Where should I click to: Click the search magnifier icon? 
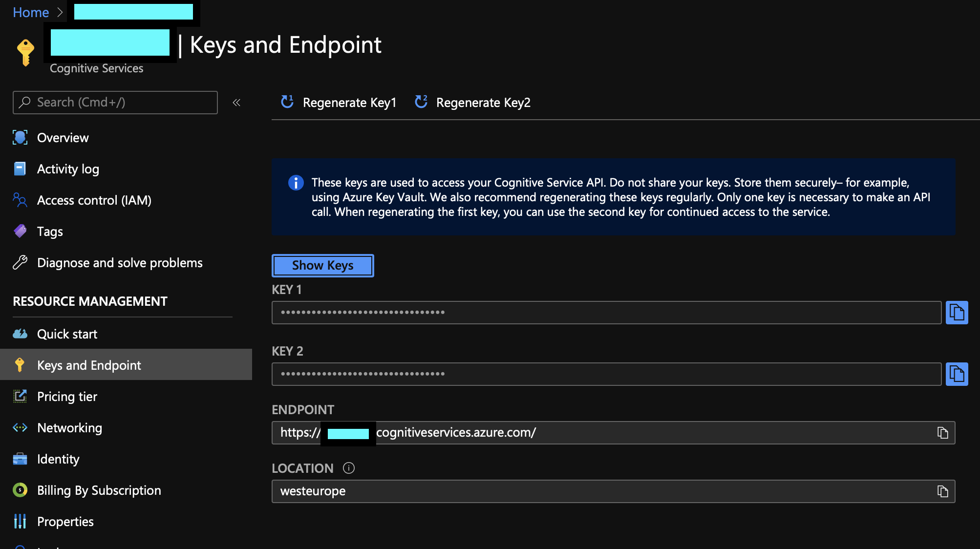24,102
